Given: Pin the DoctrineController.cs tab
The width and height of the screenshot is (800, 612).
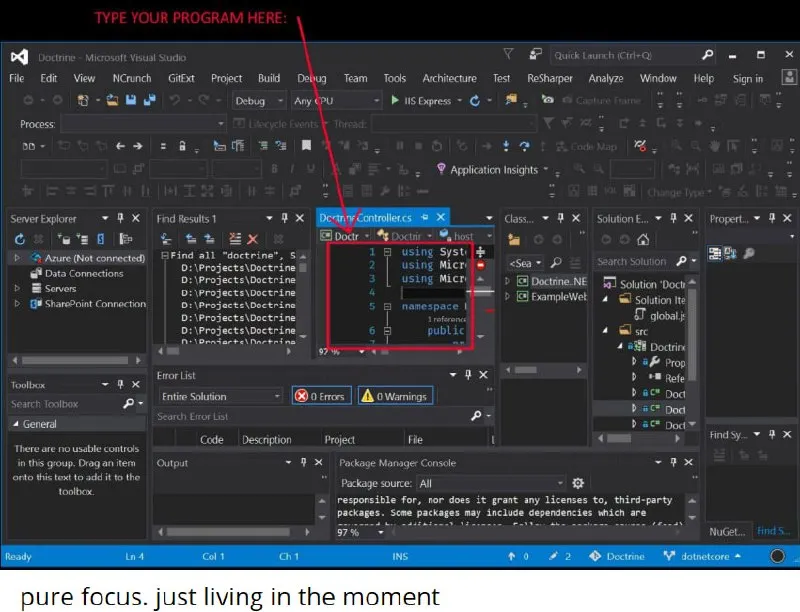Looking at the screenshot, I should (x=424, y=218).
